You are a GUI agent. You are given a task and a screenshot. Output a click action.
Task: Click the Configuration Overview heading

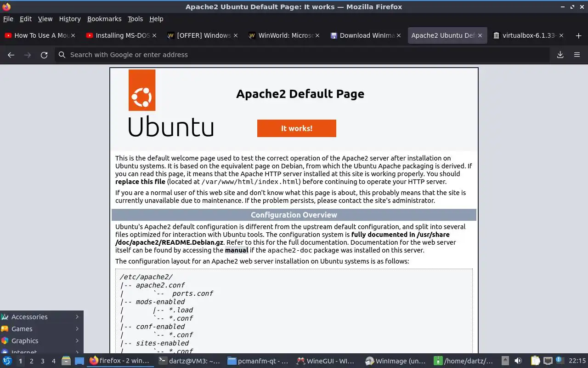pos(294,215)
